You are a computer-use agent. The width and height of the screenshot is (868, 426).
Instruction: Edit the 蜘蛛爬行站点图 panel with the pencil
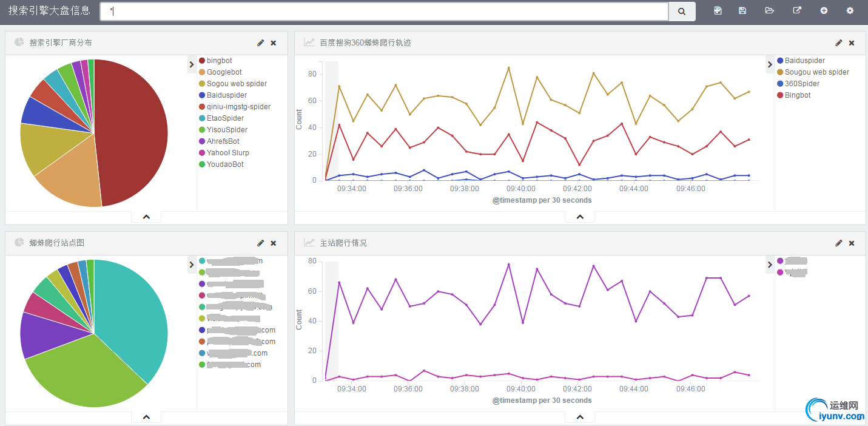pyautogui.click(x=261, y=243)
